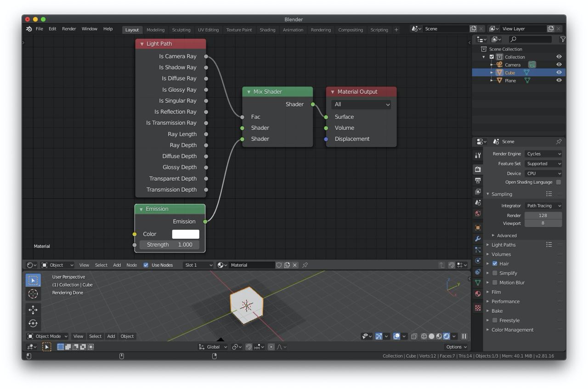Open the Render properties tab
This screenshot has width=588, height=389.
coord(478,170)
